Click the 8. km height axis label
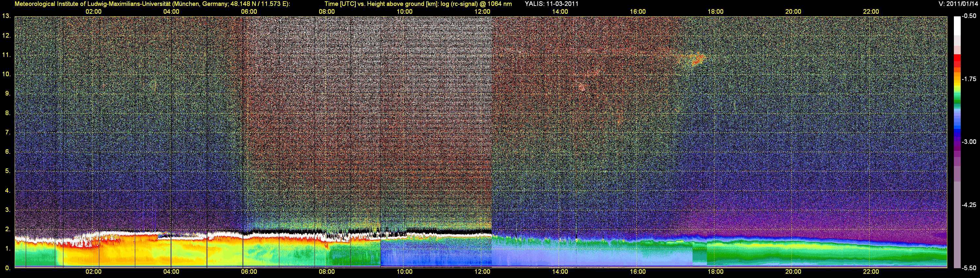This screenshot has width=980, height=278. [x=8, y=113]
